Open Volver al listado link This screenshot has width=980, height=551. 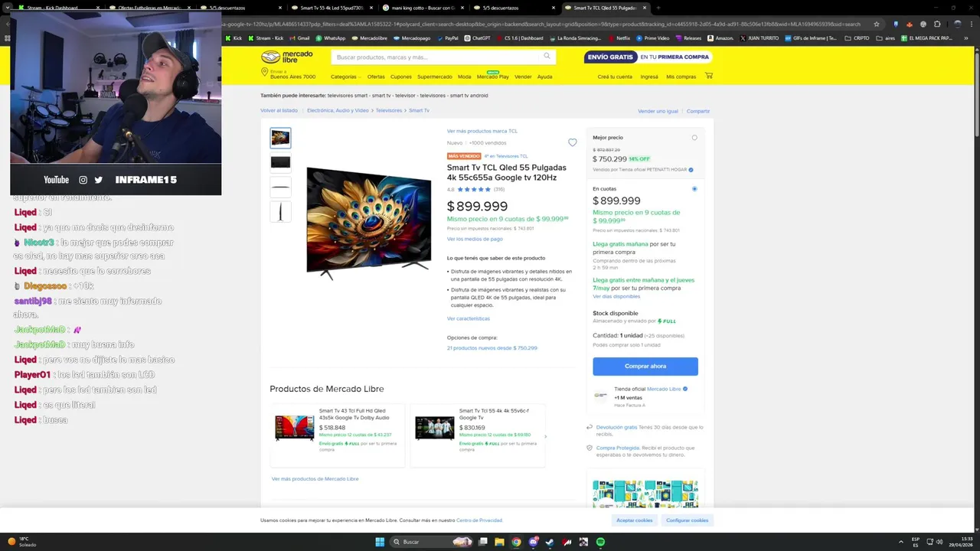pos(279,110)
